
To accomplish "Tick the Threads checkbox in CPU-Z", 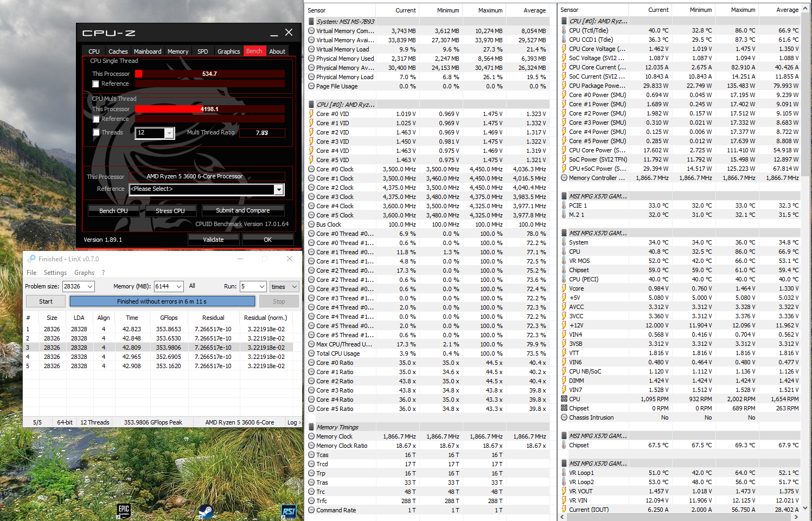I will tap(96, 132).
